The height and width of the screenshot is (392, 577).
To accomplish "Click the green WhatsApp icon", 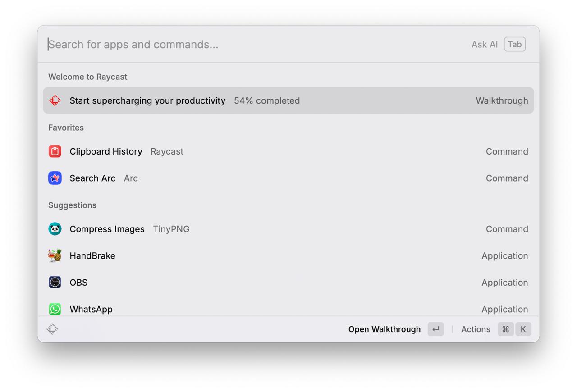I will click(x=55, y=309).
